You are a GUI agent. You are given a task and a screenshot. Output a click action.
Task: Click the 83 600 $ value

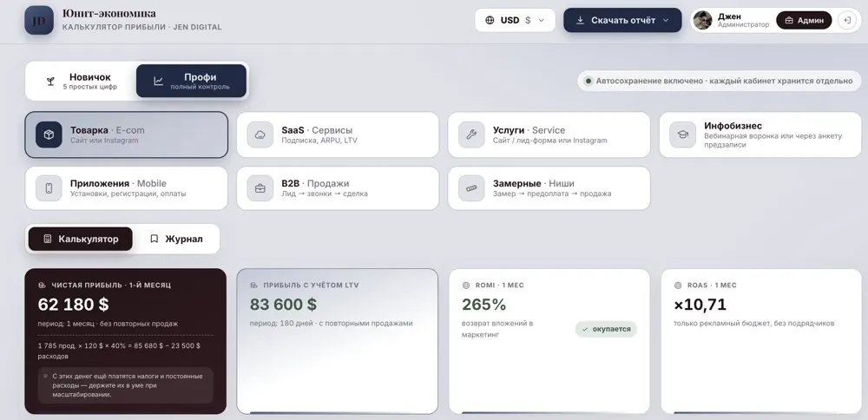click(284, 305)
